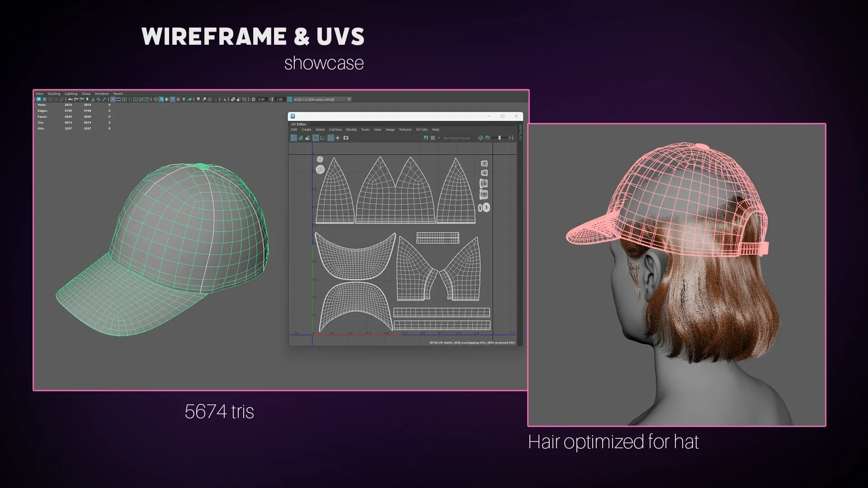Toggle smooth shade all cube icon
Screen dimensions: 868x488
tap(161, 99)
